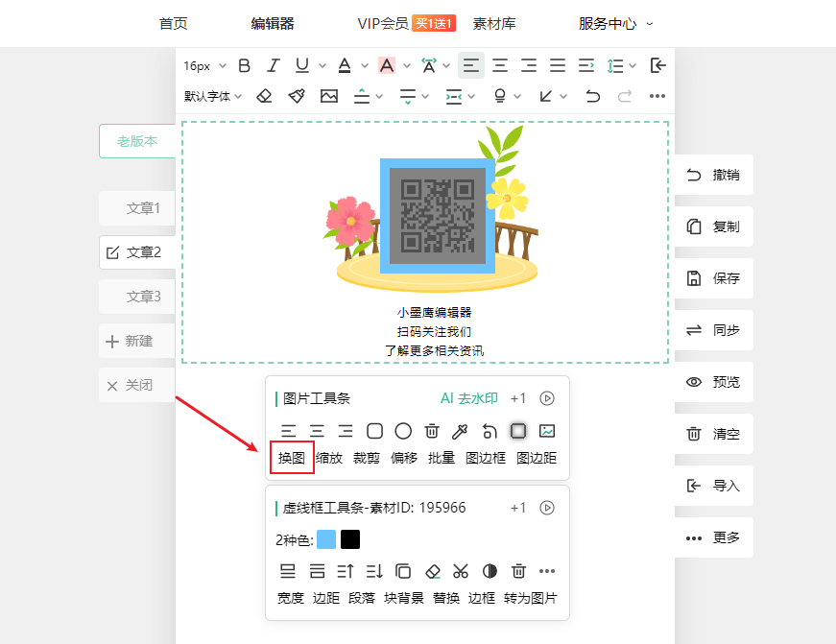Viewport: 836px width, 644px height.
Task: Select justify align in top toolbar
Action: click(558, 65)
